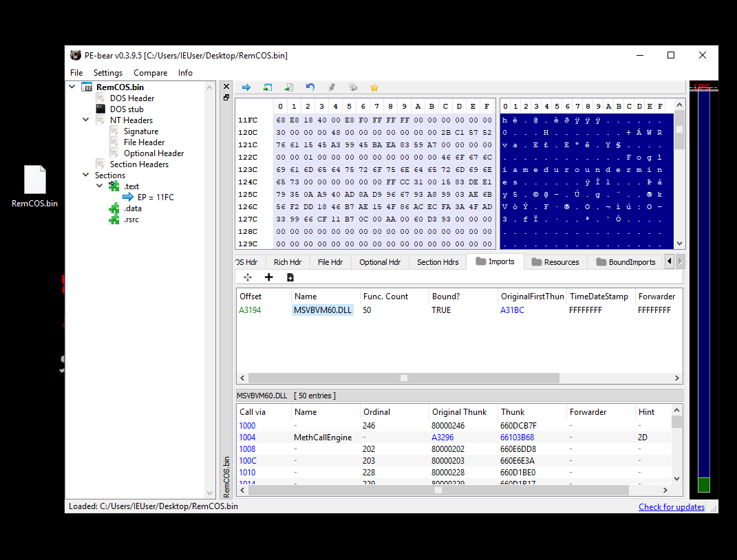Switch to the Rich Hdr tab
Viewport: 737px width, 560px height.
pos(288,262)
